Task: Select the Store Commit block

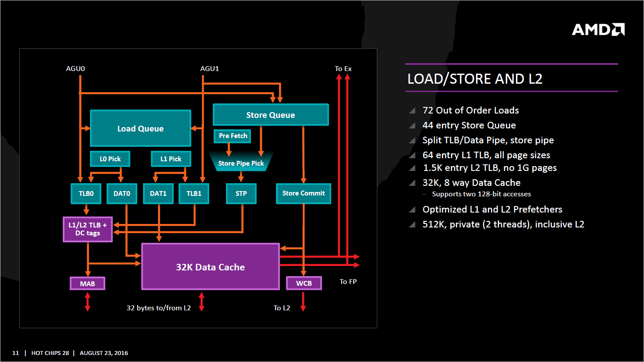Action: [x=303, y=193]
